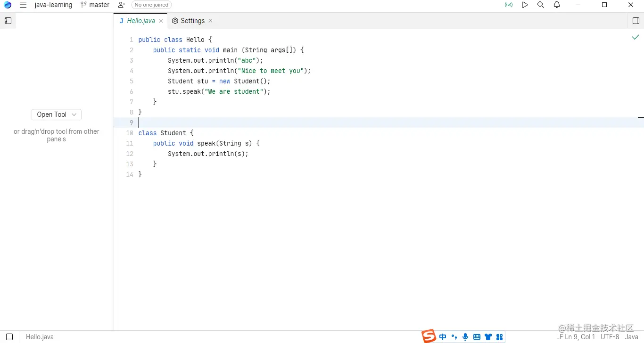Toggle the Sogou on-screen keyboard

(x=477, y=336)
